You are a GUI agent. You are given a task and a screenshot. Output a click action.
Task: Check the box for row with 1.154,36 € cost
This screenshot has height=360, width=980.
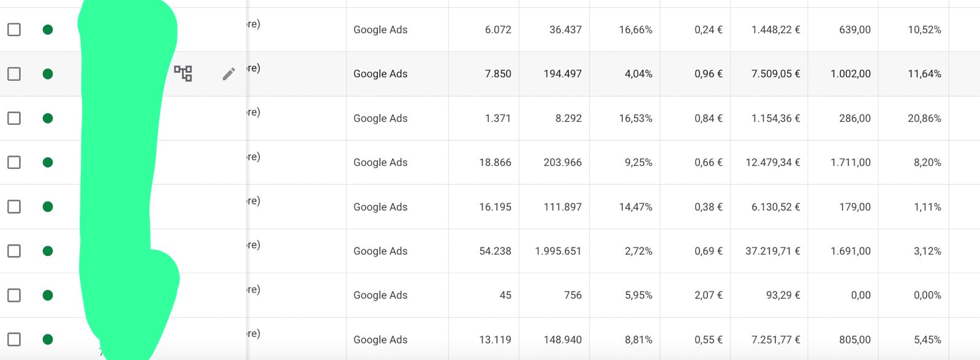tap(14, 118)
